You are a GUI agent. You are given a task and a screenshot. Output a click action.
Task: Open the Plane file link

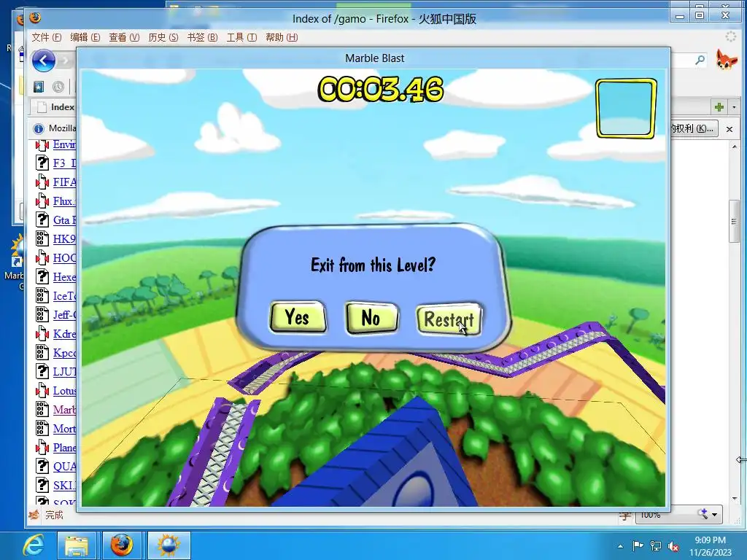(x=64, y=448)
